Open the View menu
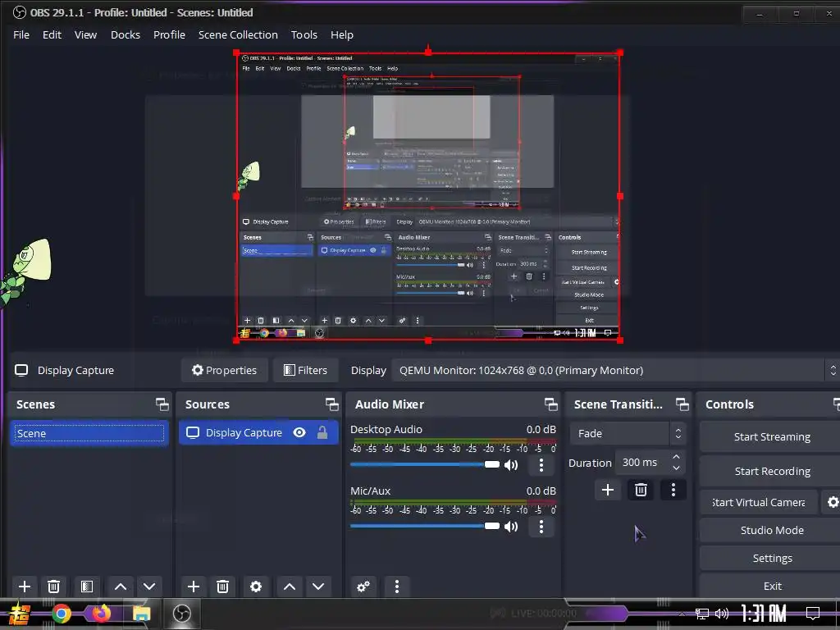 [85, 34]
